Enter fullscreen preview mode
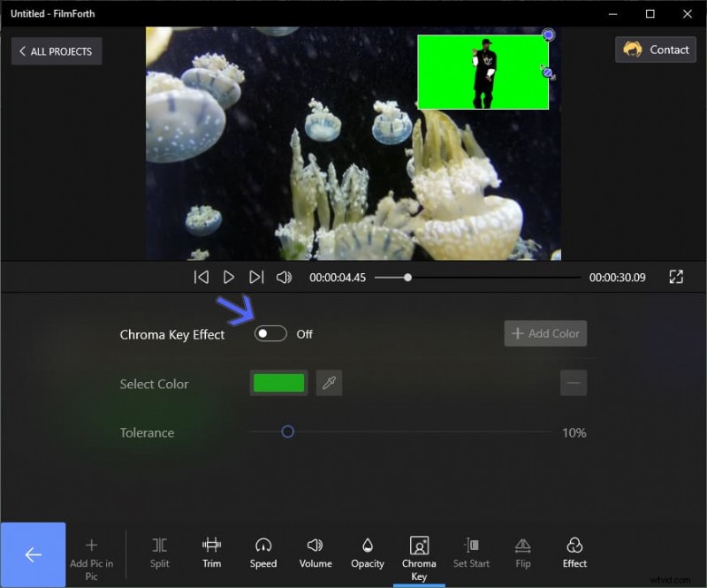Image resolution: width=707 pixels, height=588 pixels. pyautogui.click(x=676, y=277)
